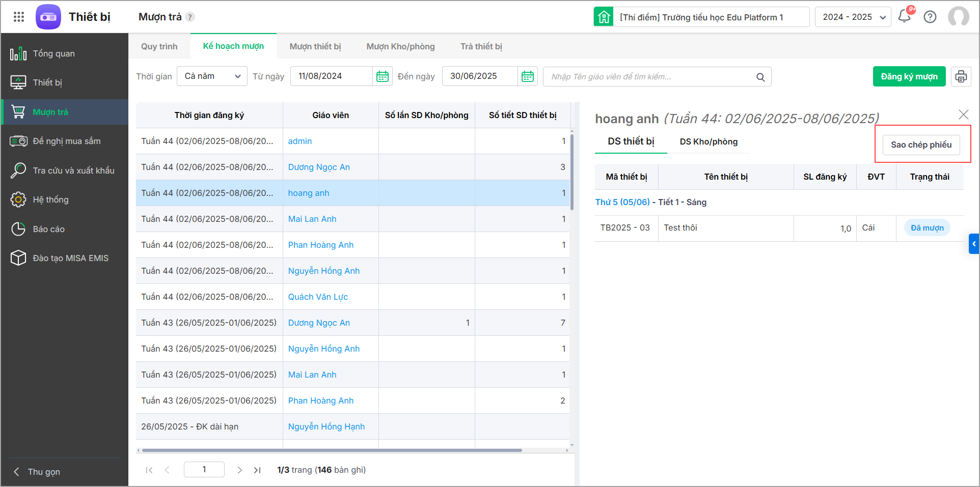Expand the Thời gian Cả năm dropdown
This screenshot has height=487, width=980.
[x=212, y=76]
